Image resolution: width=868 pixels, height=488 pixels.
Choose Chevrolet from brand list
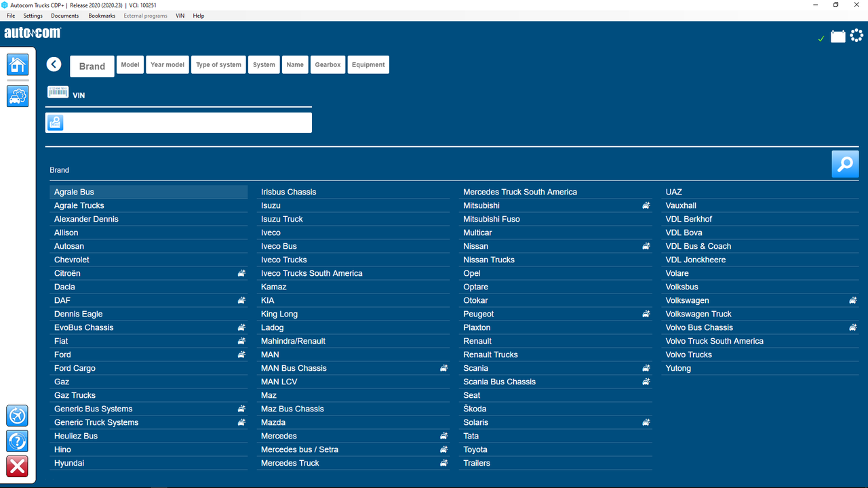click(149, 260)
